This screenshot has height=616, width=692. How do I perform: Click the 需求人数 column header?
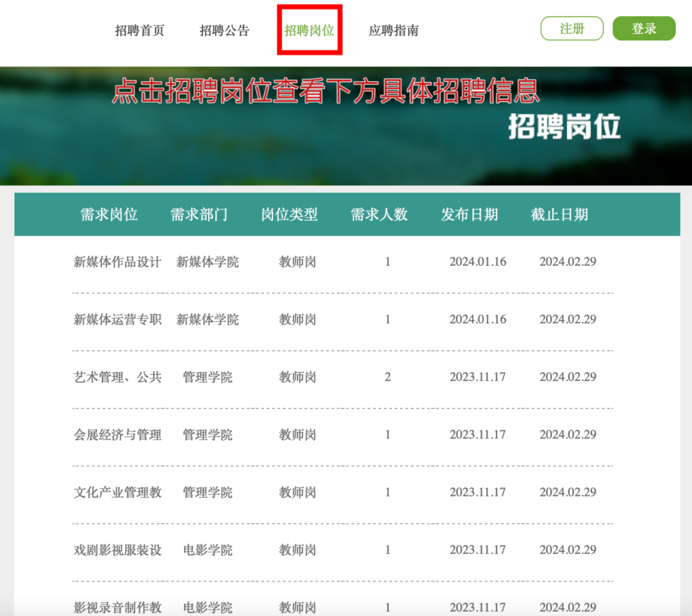379,215
